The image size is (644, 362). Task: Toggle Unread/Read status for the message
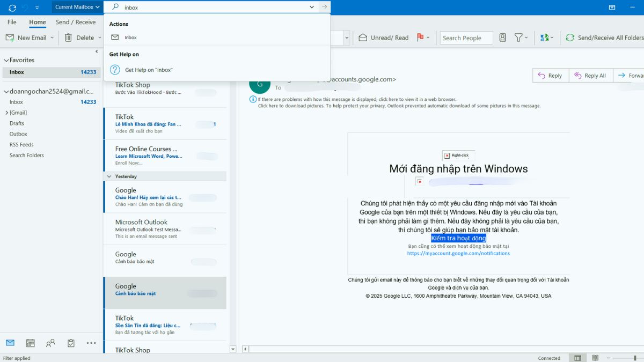pos(383,38)
